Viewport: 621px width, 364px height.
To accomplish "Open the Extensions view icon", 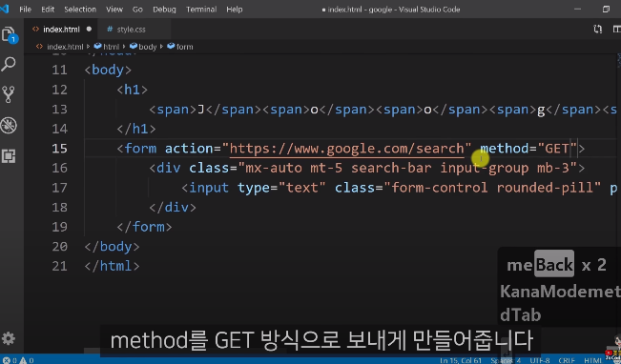I will pos(9,156).
